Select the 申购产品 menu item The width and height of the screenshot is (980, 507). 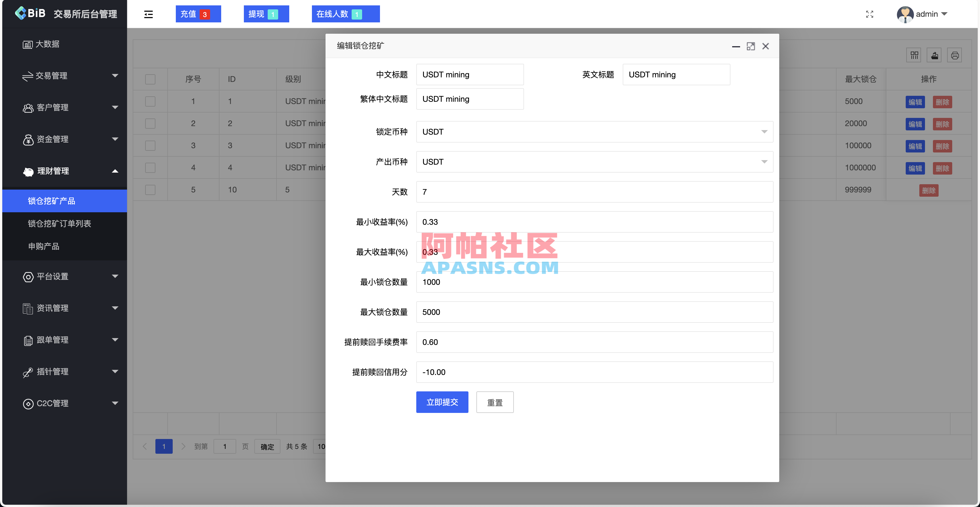[x=44, y=246]
